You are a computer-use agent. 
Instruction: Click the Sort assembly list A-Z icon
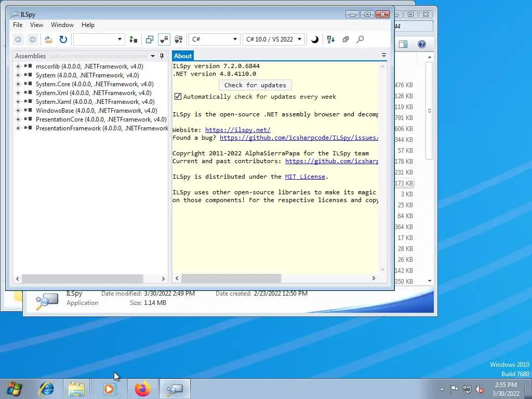[331, 39]
